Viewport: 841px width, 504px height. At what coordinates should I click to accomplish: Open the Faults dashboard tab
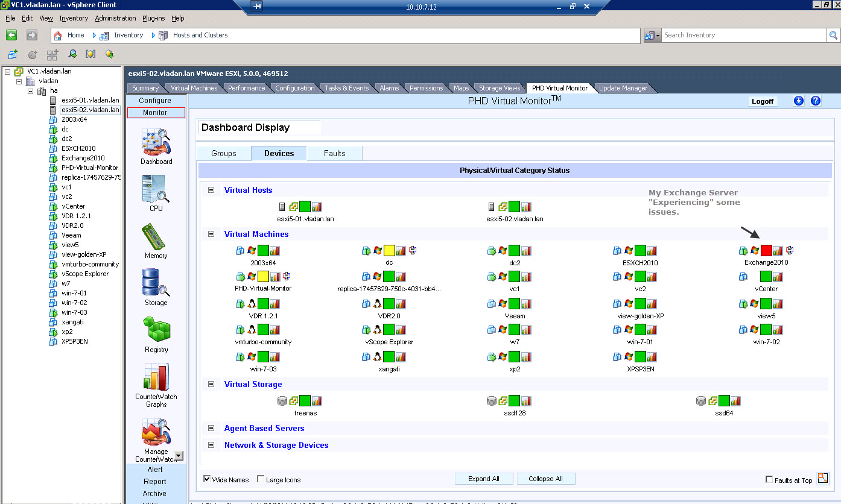[x=335, y=153]
